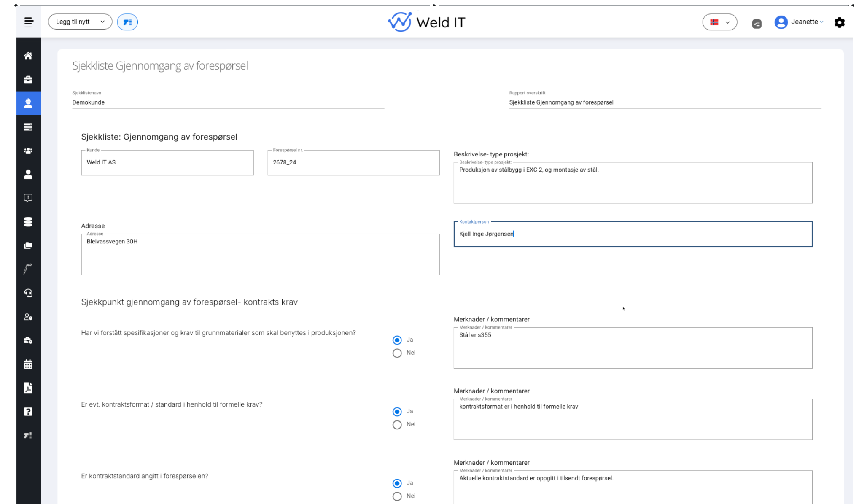Open the settings gear icon
The image size is (867, 504).
point(839,22)
